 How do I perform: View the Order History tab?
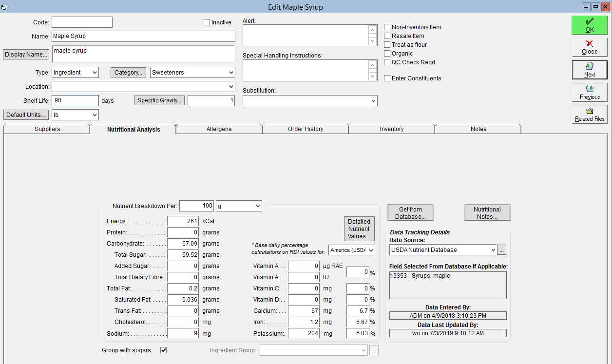[306, 129]
